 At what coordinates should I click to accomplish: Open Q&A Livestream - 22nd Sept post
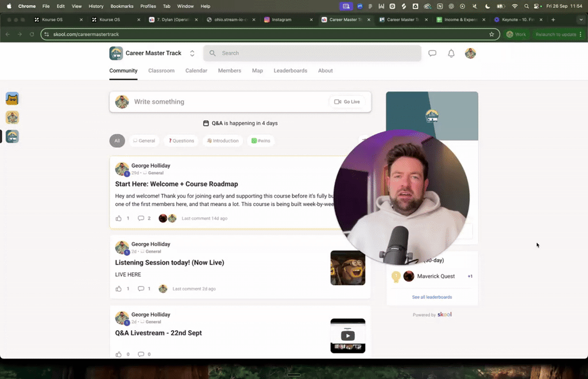(x=158, y=333)
